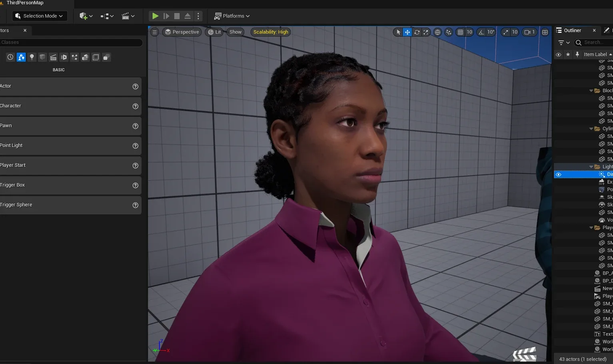Collapse the Lighting folder in Outliner
Image resolution: width=613 pixels, height=364 pixels.
tap(591, 167)
